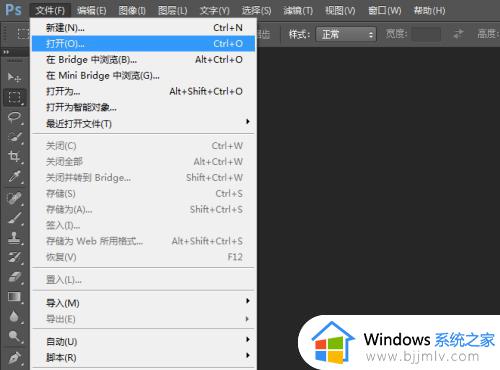500x370 pixels.
Task: Select the Rectangular Marquee tool
Action: (x=14, y=97)
